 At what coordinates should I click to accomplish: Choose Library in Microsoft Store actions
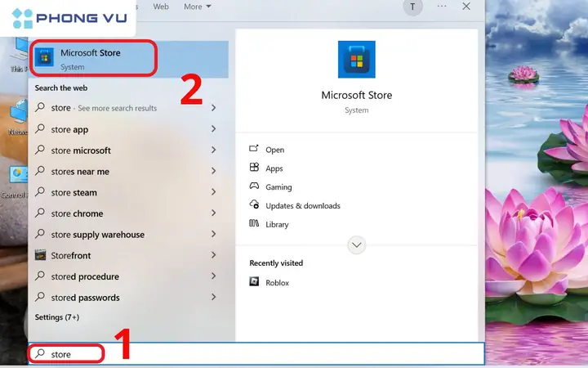(x=277, y=225)
